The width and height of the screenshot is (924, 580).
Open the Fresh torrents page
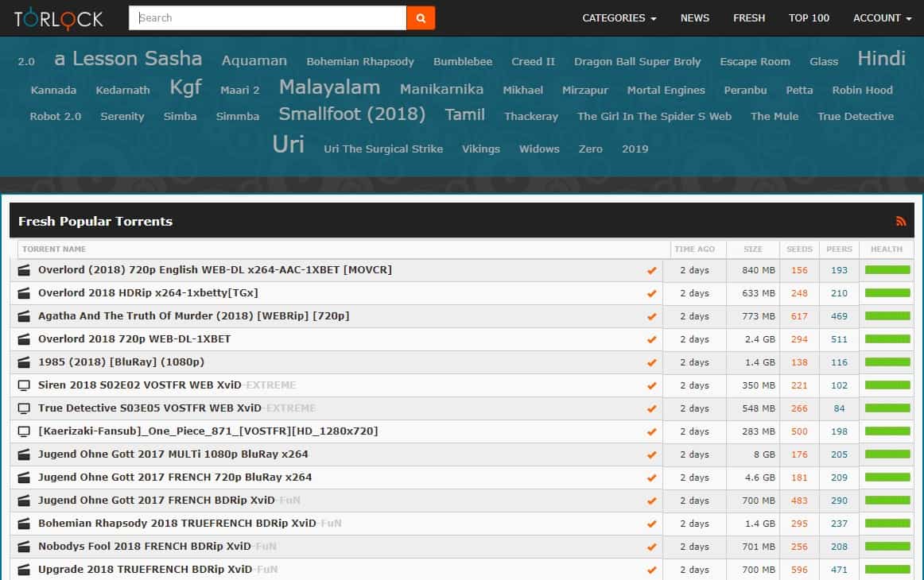point(749,18)
